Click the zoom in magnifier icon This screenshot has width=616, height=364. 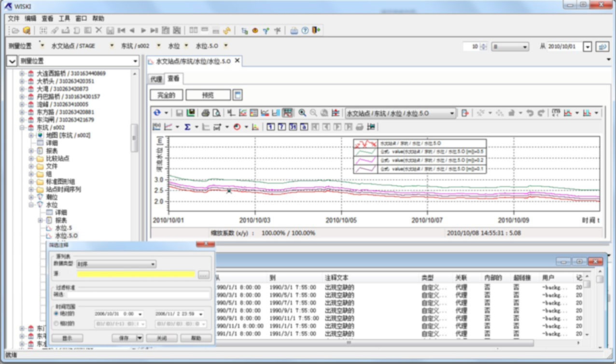pyautogui.click(x=302, y=113)
